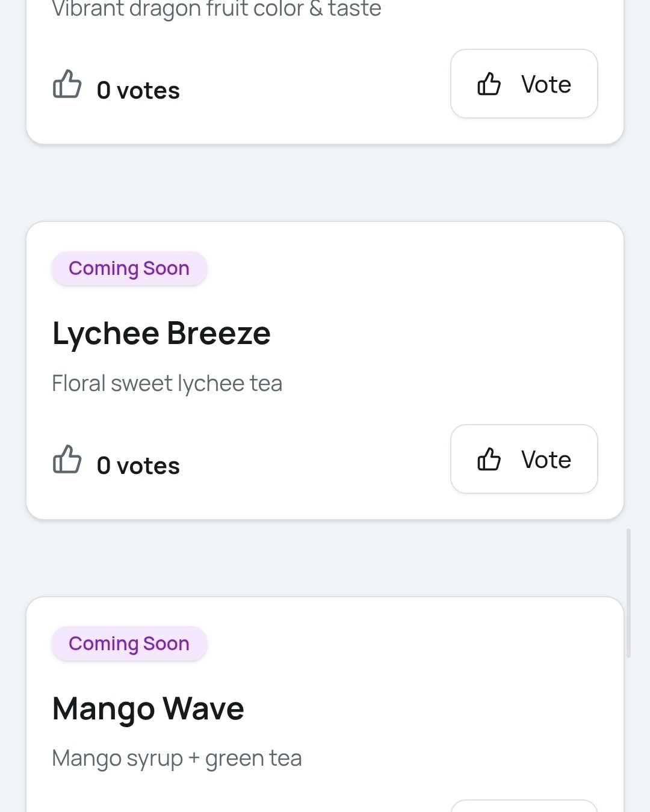Click thumbs-up icon inside Lychee Breeze Vote button
The width and height of the screenshot is (650, 812).
tap(489, 460)
